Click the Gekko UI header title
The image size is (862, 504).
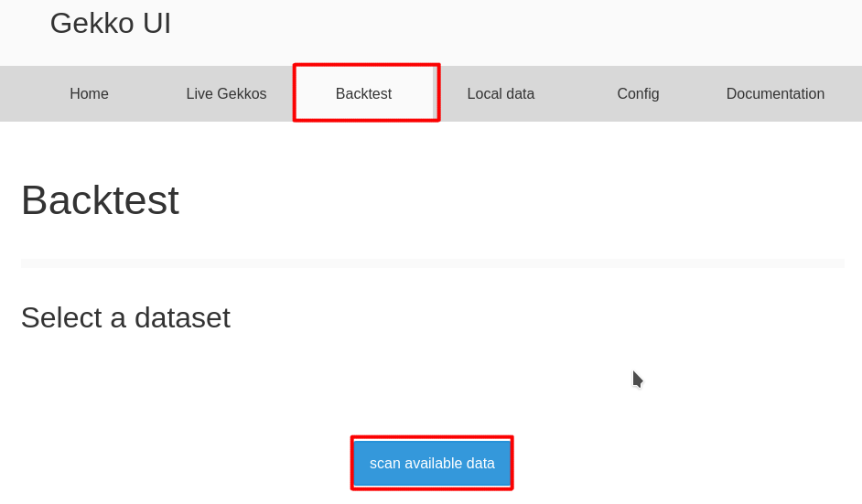pos(111,24)
